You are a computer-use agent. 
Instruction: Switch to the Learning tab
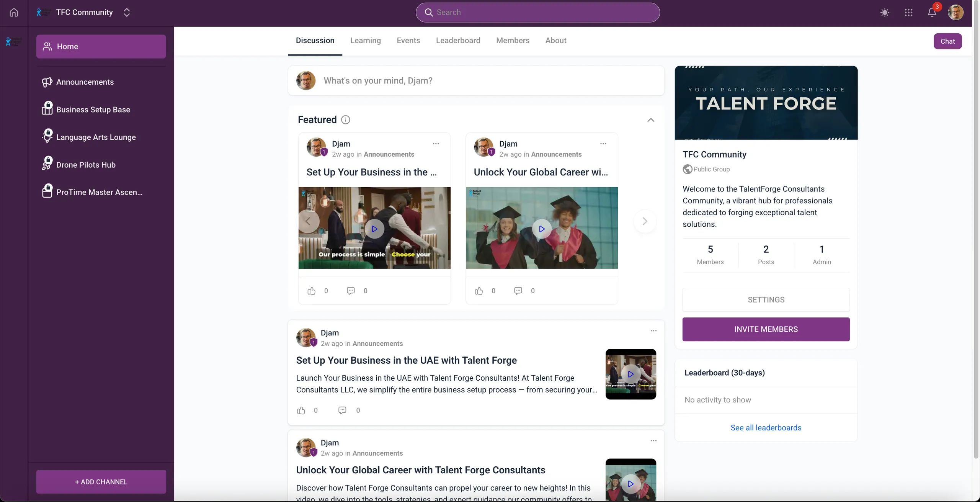click(366, 41)
